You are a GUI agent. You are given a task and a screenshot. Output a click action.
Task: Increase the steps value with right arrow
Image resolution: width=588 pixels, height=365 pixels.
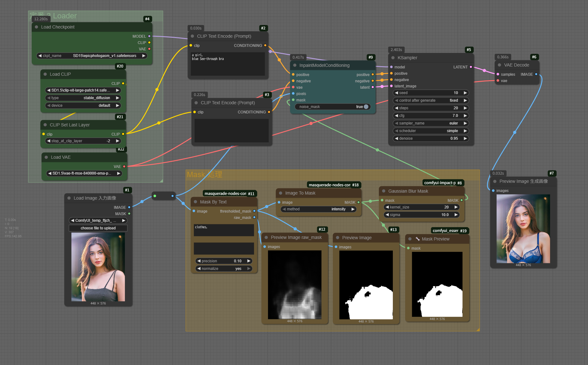coord(465,108)
